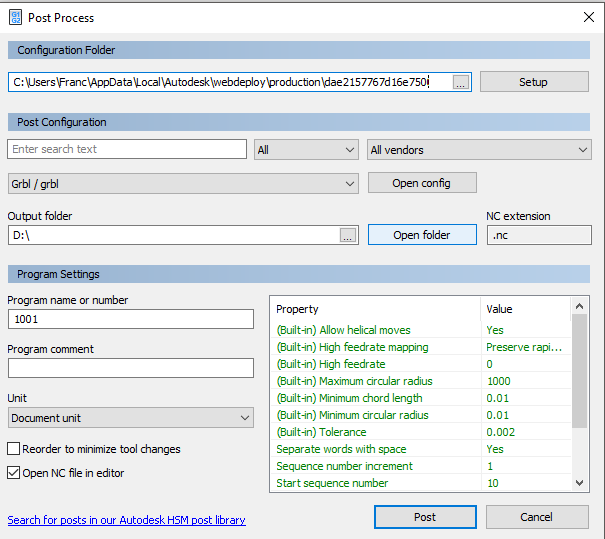Close the Post Process dialog
Viewport: 605px width, 539px height.
point(589,17)
